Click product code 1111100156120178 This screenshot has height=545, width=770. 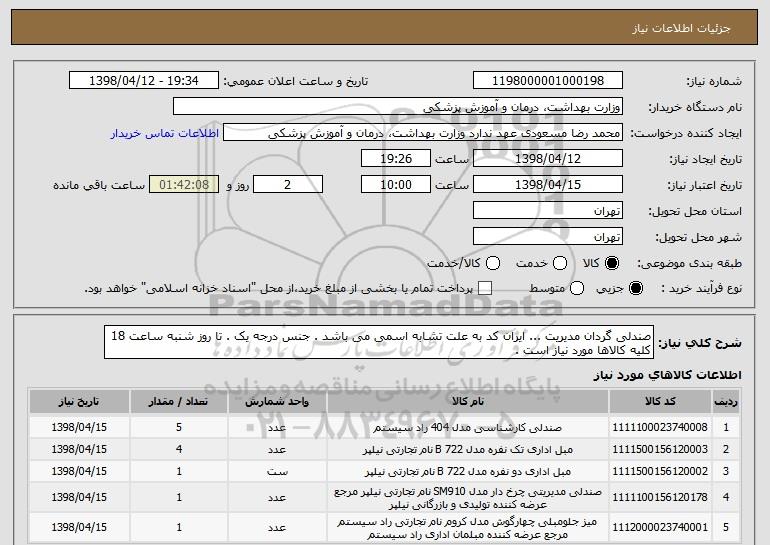[660, 497]
